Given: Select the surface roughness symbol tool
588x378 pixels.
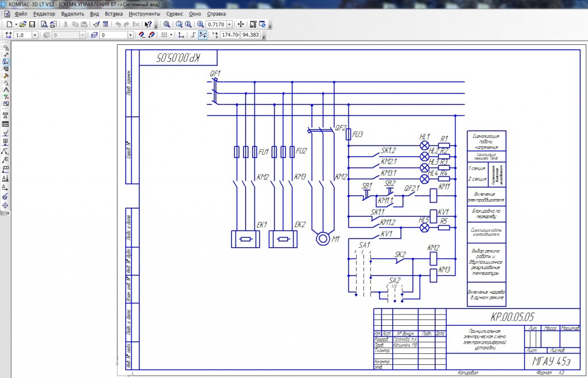Looking at the screenshot, I should coord(5,134).
